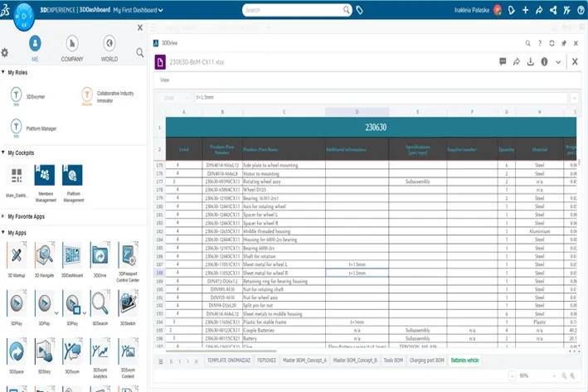The image size is (588, 392).
Task: Launch the 3DStory app
Action: tap(44, 351)
